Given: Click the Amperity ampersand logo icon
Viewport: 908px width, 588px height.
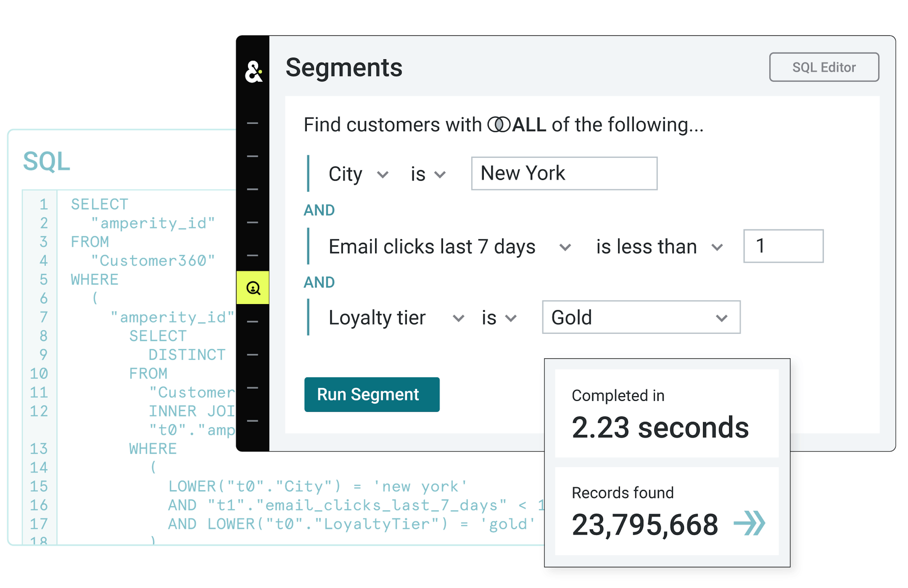Looking at the screenshot, I should pos(254,72).
